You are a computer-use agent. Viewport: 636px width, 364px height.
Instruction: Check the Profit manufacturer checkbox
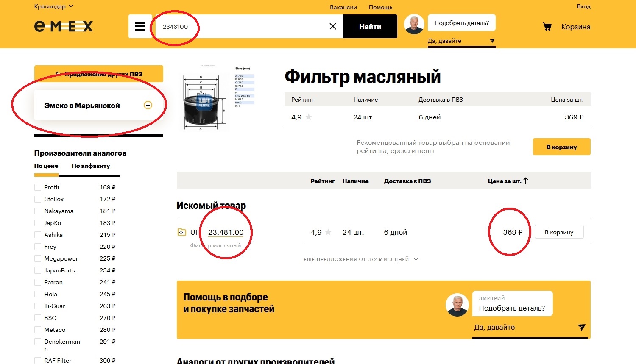(x=38, y=187)
